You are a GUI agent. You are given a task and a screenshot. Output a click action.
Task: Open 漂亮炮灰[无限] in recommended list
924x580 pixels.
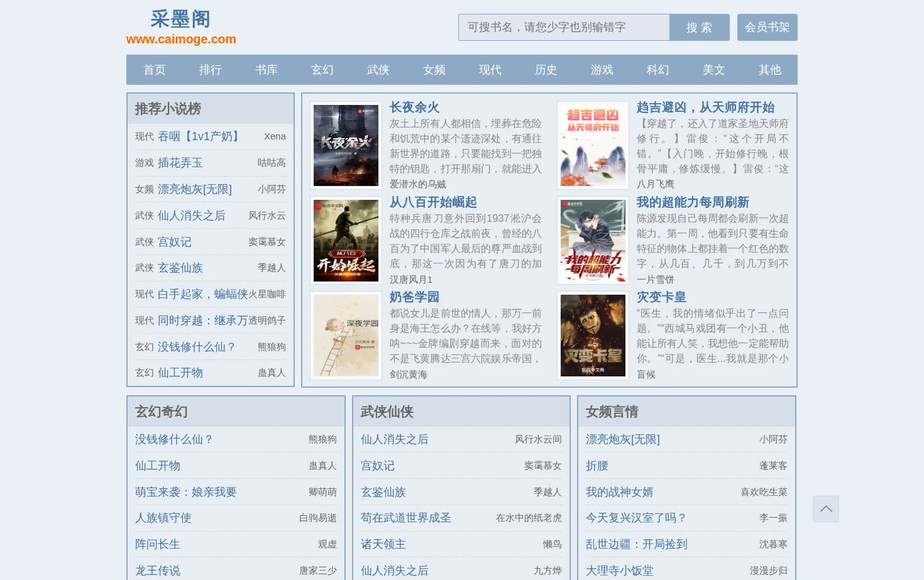click(x=195, y=189)
